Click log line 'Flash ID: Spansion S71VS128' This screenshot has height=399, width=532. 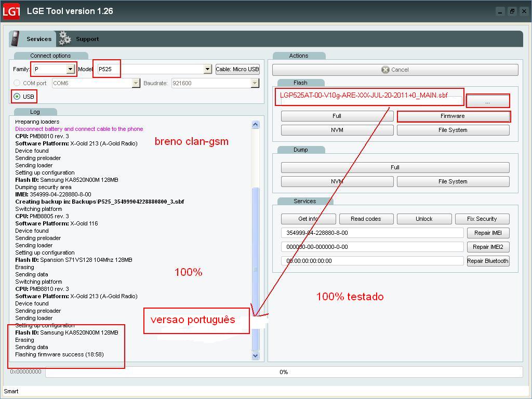pos(74,260)
